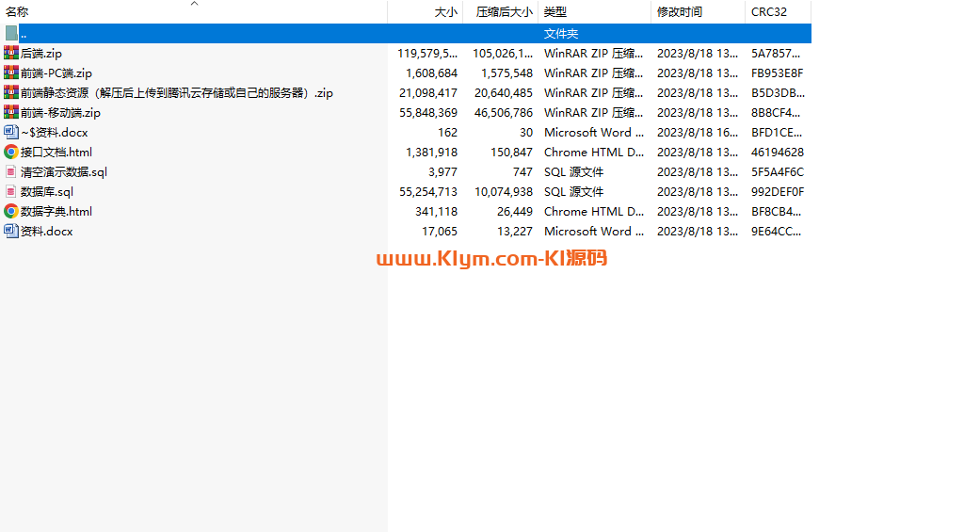Click the modified time of 2023/8/18 16...
This screenshot has height=532, width=980.
pyautogui.click(x=698, y=133)
